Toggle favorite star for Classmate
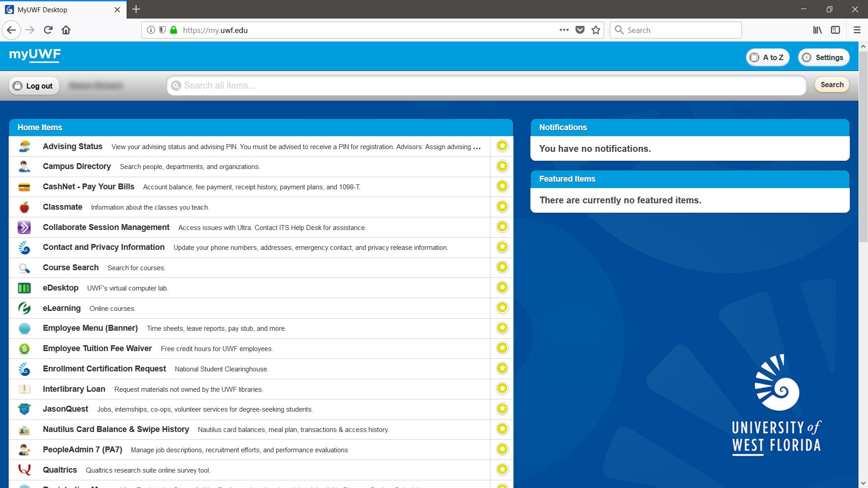The height and width of the screenshot is (488, 868). point(502,206)
